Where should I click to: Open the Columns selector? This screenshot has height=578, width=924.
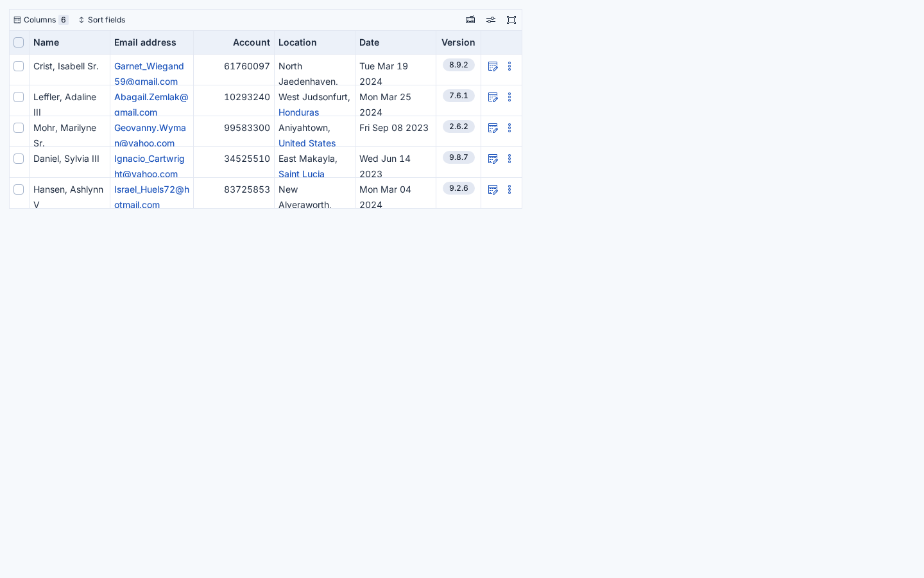point(41,20)
